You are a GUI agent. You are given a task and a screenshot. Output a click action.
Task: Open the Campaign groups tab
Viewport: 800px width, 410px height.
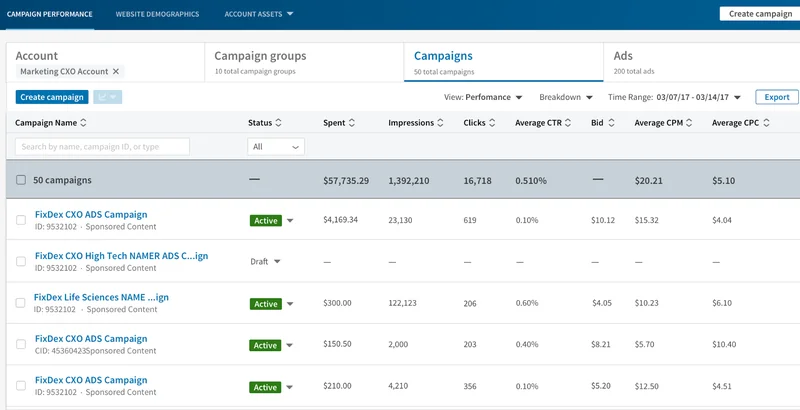(304, 62)
